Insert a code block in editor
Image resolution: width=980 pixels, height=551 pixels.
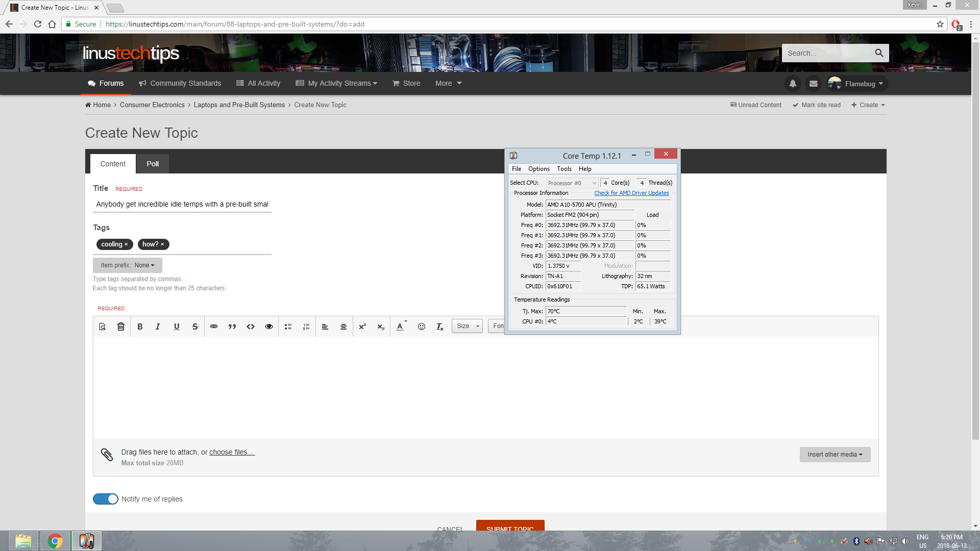coord(251,327)
